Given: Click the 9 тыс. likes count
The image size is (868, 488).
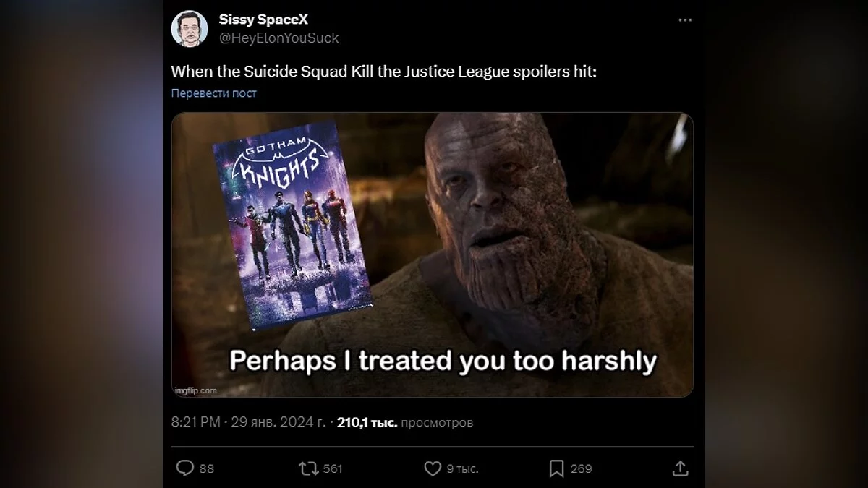Looking at the screenshot, I should tap(462, 468).
